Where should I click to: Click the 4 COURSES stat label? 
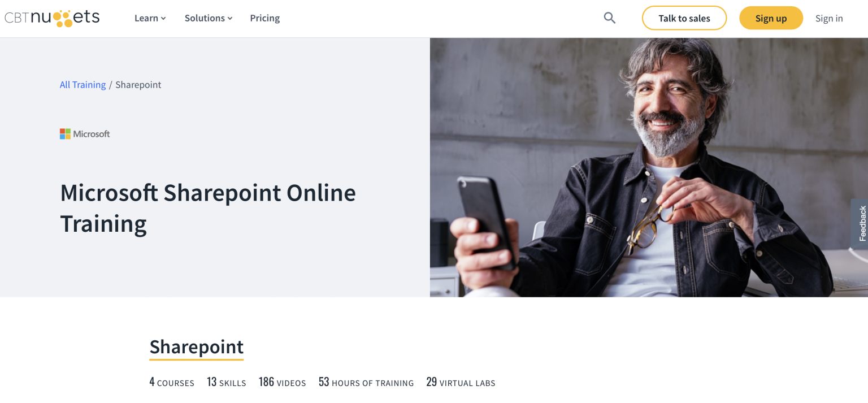point(171,382)
